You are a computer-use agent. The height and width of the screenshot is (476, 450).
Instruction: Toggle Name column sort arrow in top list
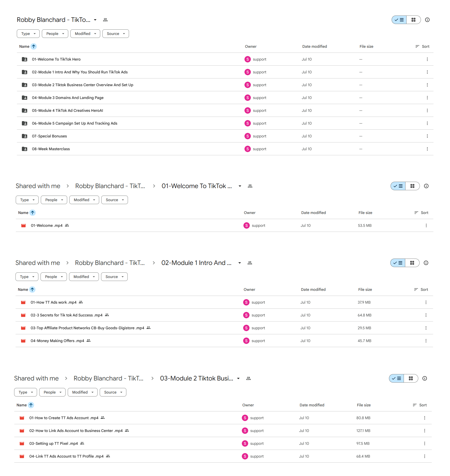coord(34,46)
